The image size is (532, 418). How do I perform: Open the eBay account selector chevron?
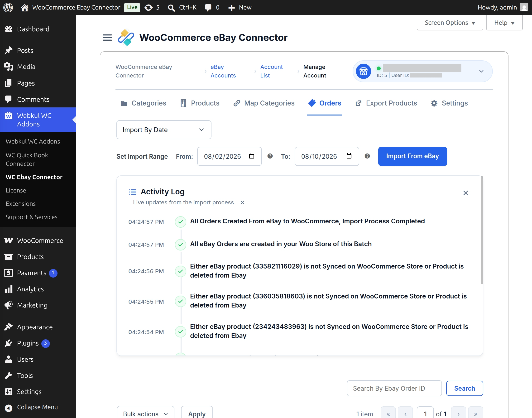481,71
